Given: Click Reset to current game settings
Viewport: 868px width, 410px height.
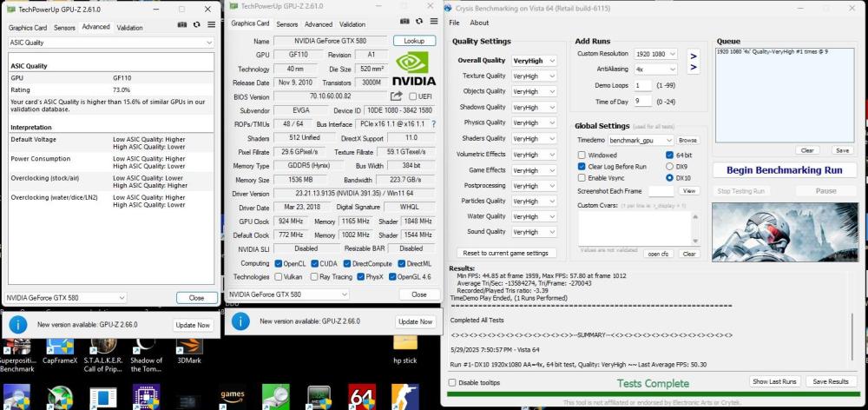Looking at the screenshot, I should click(x=505, y=253).
